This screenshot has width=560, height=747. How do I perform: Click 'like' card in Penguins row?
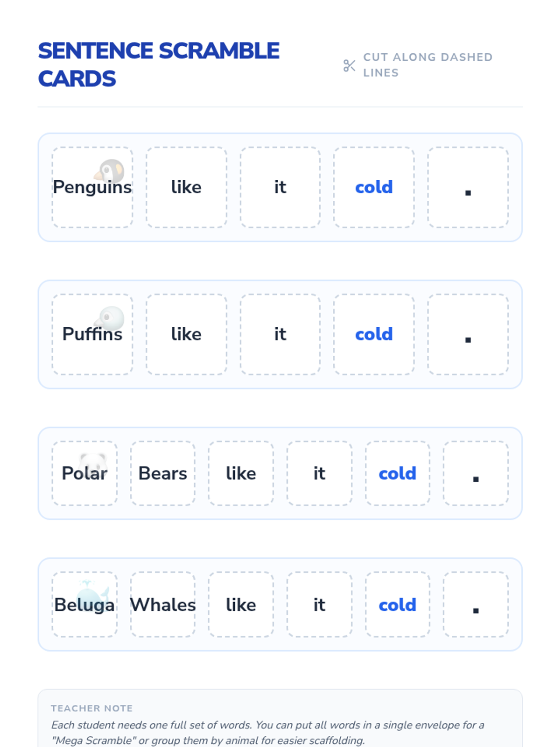[x=186, y=187]
